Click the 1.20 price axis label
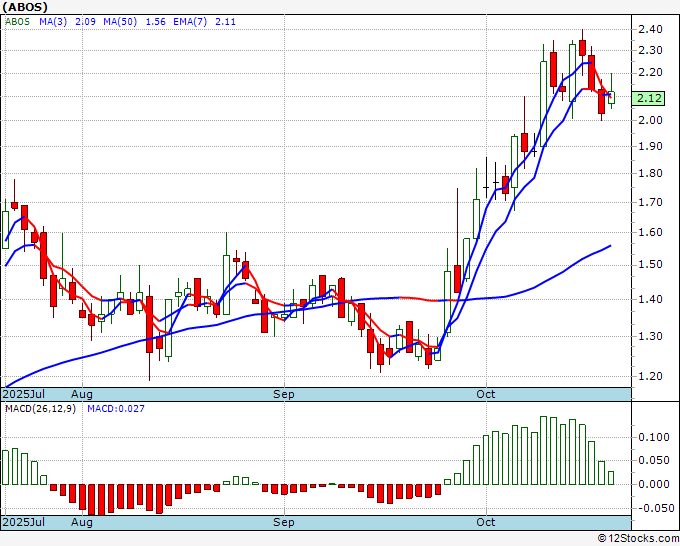The image size is (680, 546). point(650,376)
